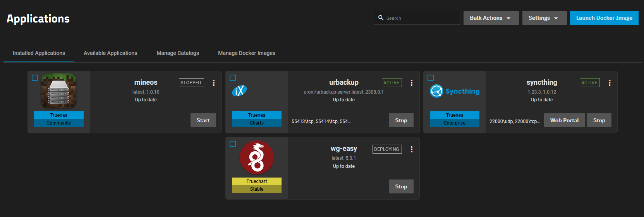644x217 pixels.
Task: Click the Enterprise train label
Action: click(455, 123)
